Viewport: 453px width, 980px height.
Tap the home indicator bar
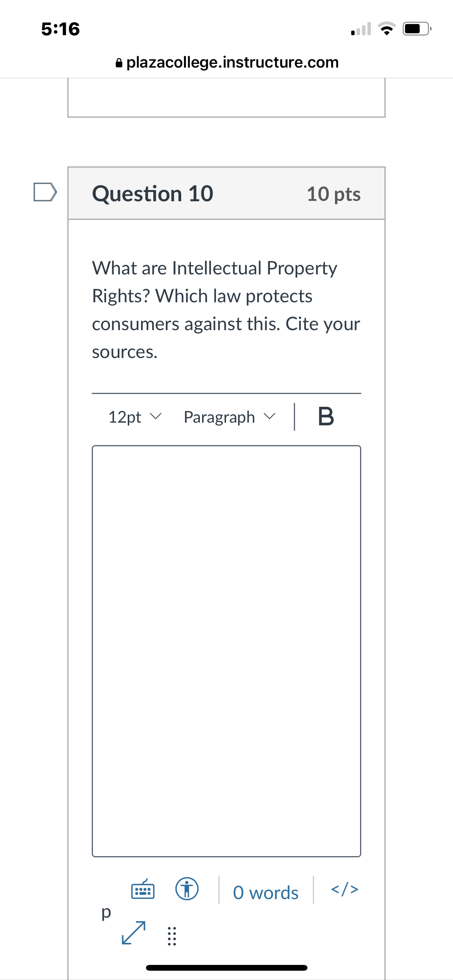click(226, 968)
